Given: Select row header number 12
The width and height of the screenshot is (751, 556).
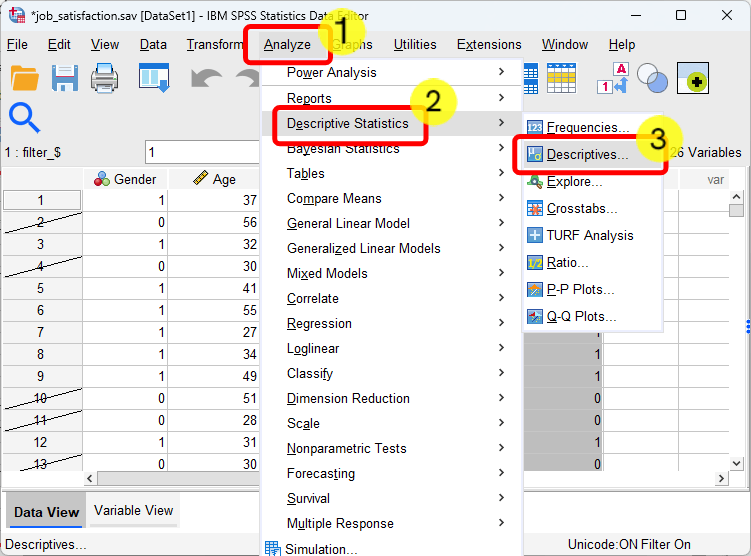Looking at the screenshot, I should 42,442.
